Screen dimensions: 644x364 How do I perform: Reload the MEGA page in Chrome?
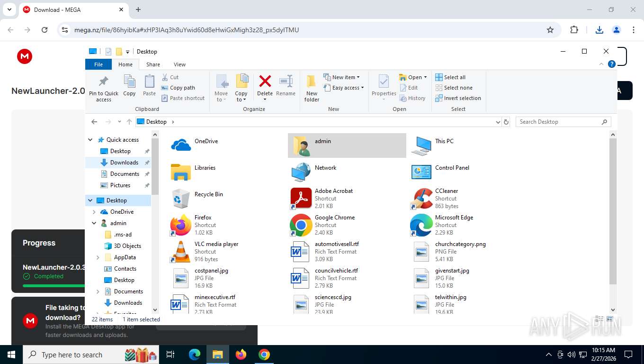pyautogui.click(x=45, y=30)
